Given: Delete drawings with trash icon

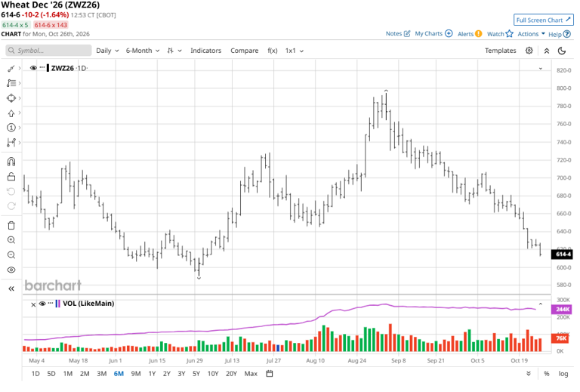Looking at the screenshot, I should tap(11, 225).
